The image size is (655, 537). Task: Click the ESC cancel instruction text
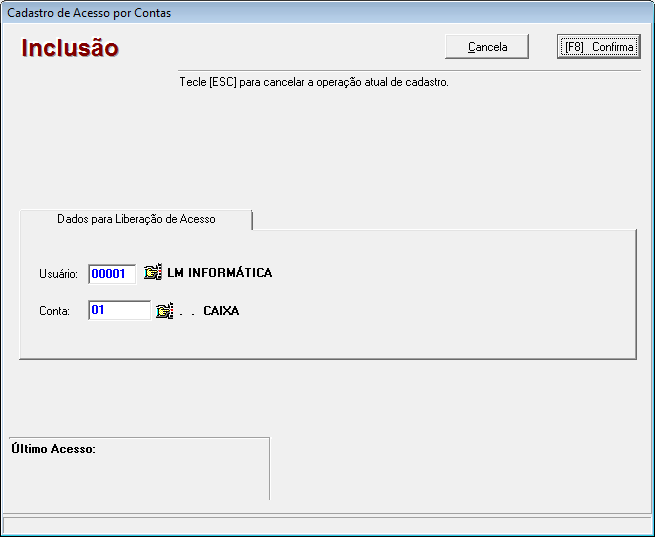(313, 82)
